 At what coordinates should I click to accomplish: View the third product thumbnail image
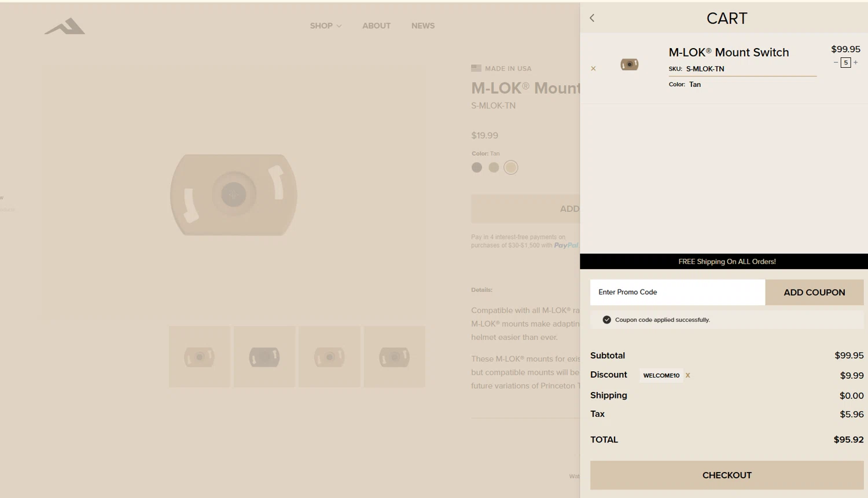[329, 357]
